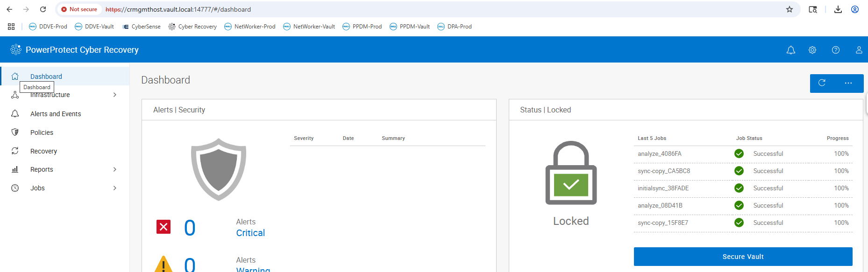Open the settings gear in the header

click(812, 50)
